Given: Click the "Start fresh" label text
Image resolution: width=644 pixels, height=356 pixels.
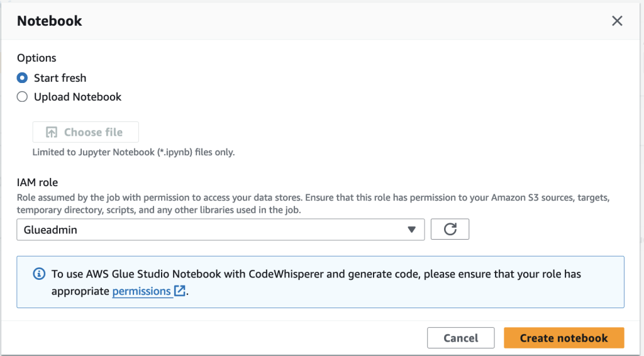Looking at the screenshot, I should tap(60, 78).
